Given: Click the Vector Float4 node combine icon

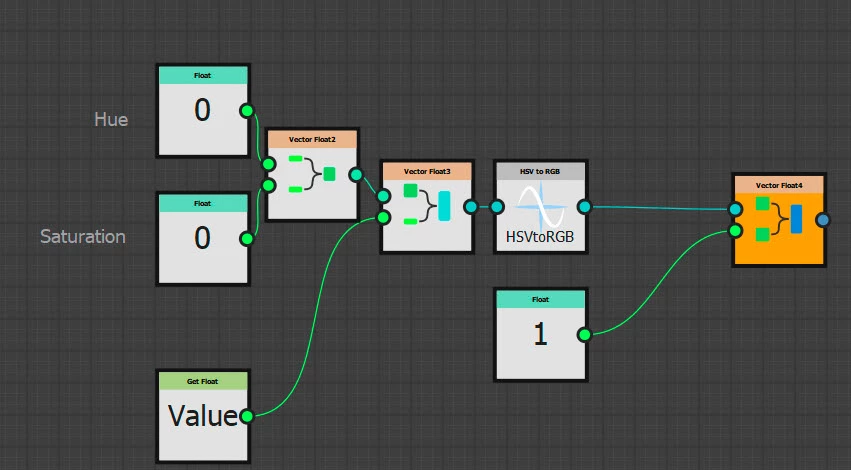Looking at the screenshot, I should [x=779, y=219].
